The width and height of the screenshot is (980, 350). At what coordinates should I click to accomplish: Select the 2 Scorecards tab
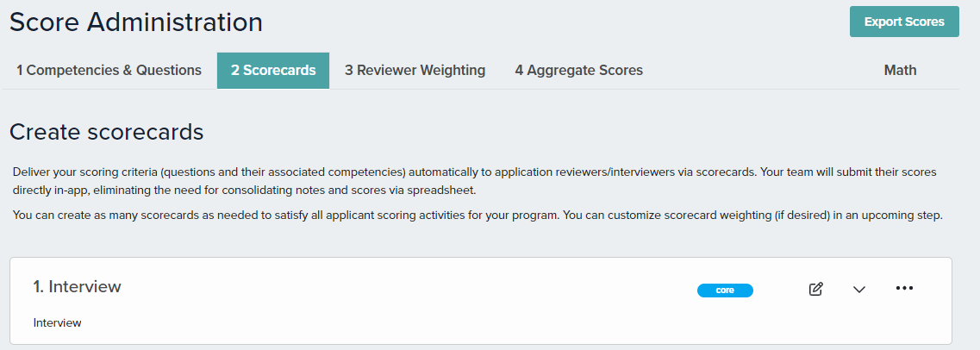273,70
